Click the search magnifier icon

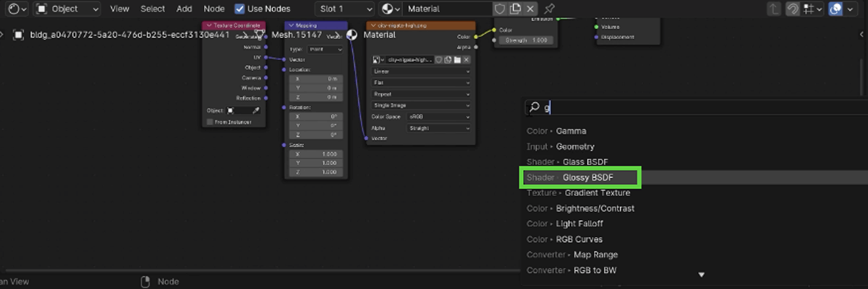535,107
